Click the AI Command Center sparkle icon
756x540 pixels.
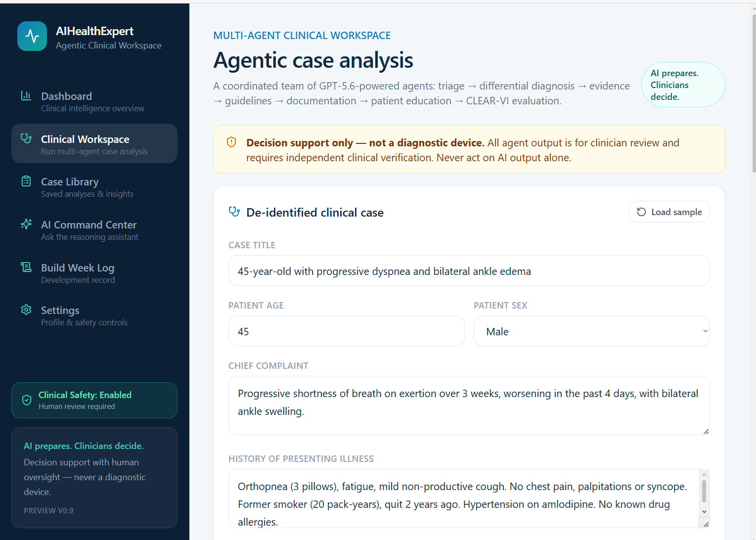click(x=26, y=224)
